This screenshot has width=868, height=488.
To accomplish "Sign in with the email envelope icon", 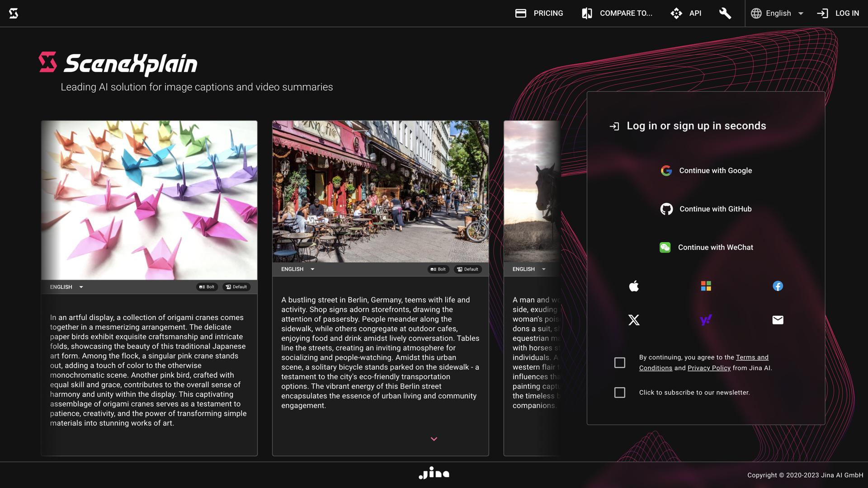I will pyautogui.click(x=778, y=320).
